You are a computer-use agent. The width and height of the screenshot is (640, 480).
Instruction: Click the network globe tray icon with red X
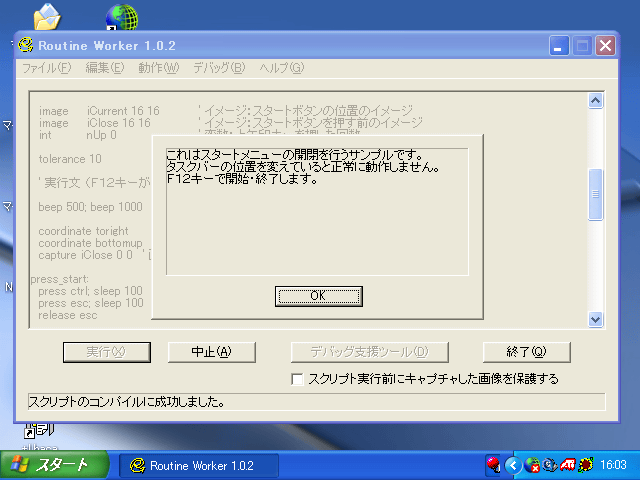click(x=532, y=465)
